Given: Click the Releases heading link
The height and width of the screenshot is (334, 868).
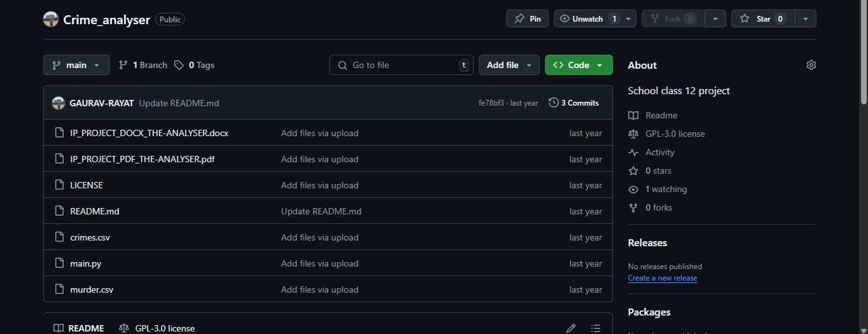Looking at the screenshot, I should click(647, 242).
